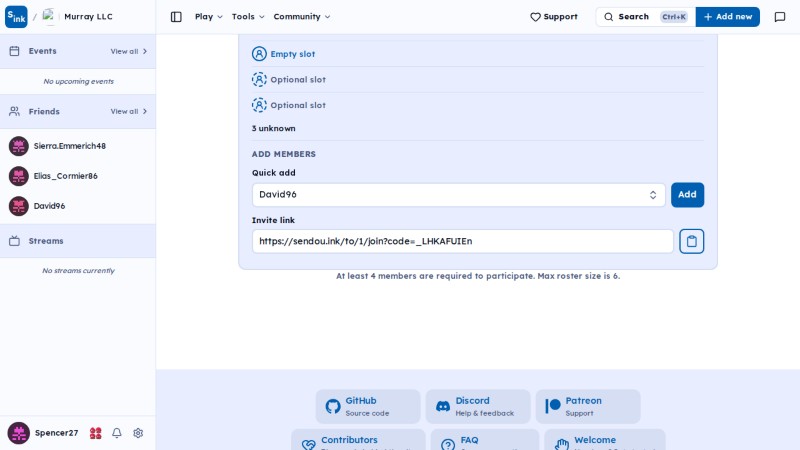
Task: Open the settings gear
Action: coord(138,433)
